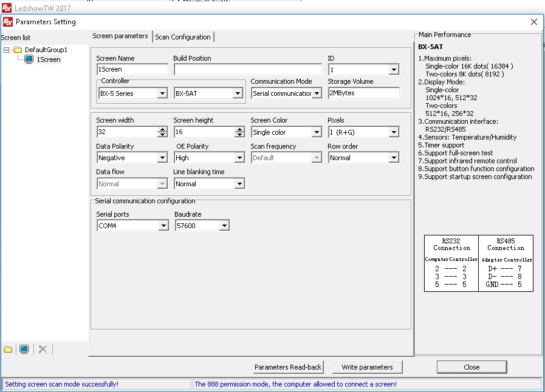Screen dimensions: 545x392
Task: Click the LedshowTW 2017 Bx app icon
Action: point(7,8)
